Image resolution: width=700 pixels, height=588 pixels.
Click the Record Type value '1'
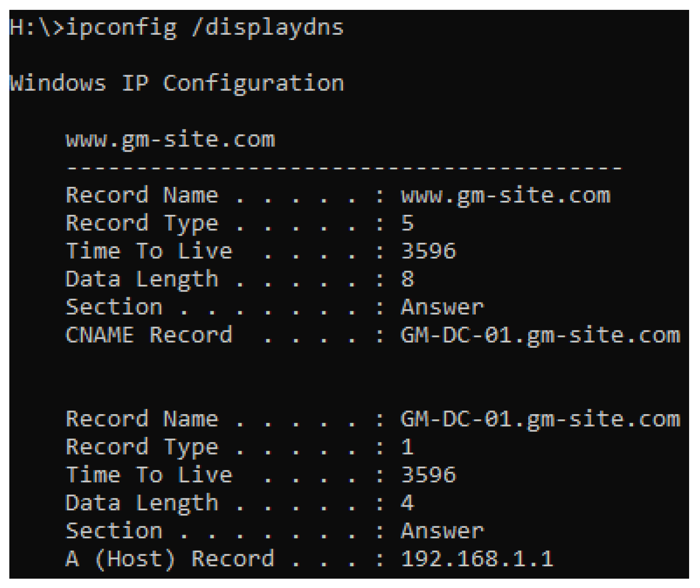pos(407,447)
